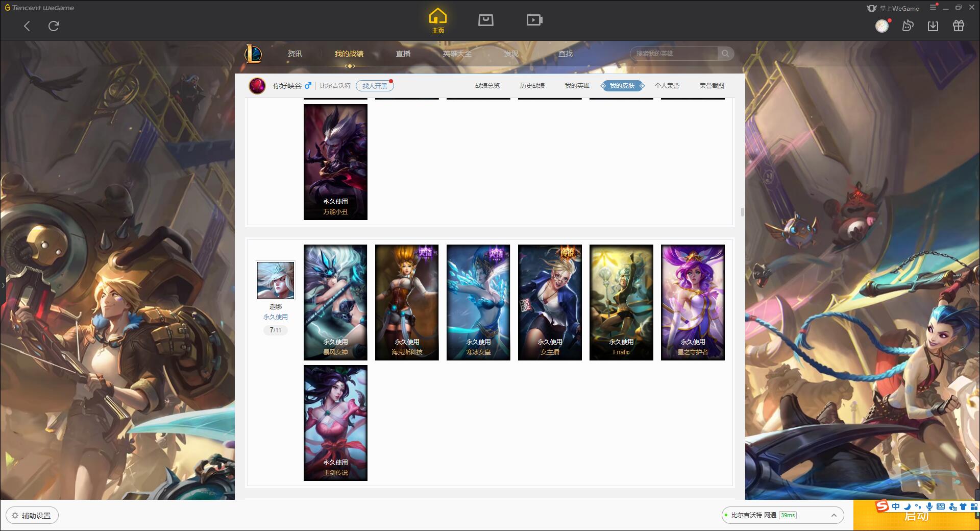980x531 pixels.
Task: Click the summoner profile avatar
Action: click(x=257, y=86)
